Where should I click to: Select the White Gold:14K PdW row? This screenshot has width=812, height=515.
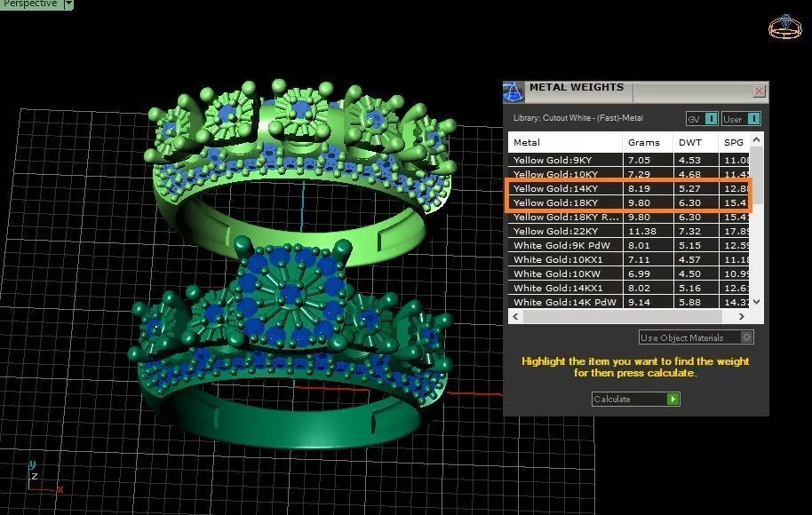[629, 302]
